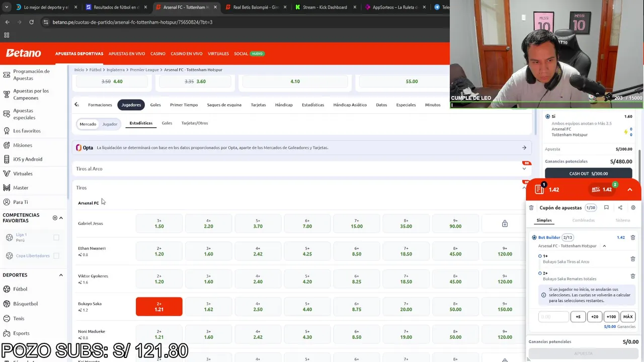This screenshot has width=644, height=362.
Task: Share the betting coupon
Action: (620, 208)
